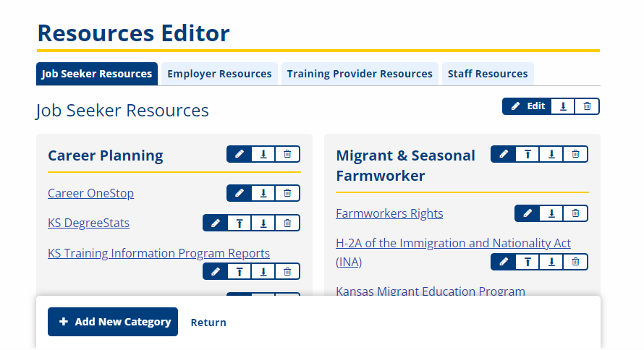Viewport: 644px width, 350px height.
Task: Edit the Farmworkers Rights resource
Action: pyautogui.click(x=528, y=213)
